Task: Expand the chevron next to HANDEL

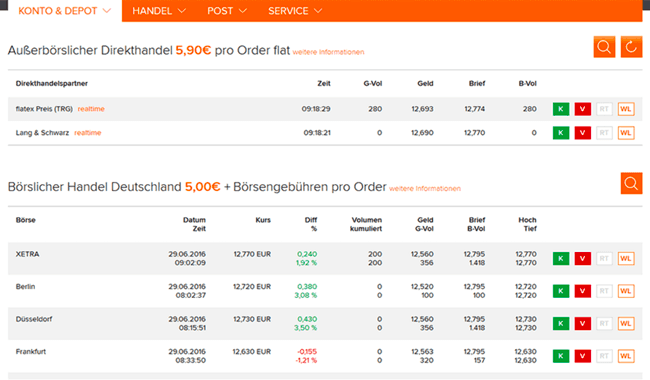Action: click(x=182, y=11)
